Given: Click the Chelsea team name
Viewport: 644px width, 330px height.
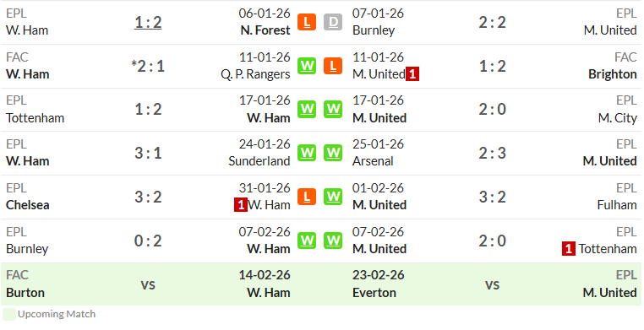Looking at the screenshot, I should (28, 205).
